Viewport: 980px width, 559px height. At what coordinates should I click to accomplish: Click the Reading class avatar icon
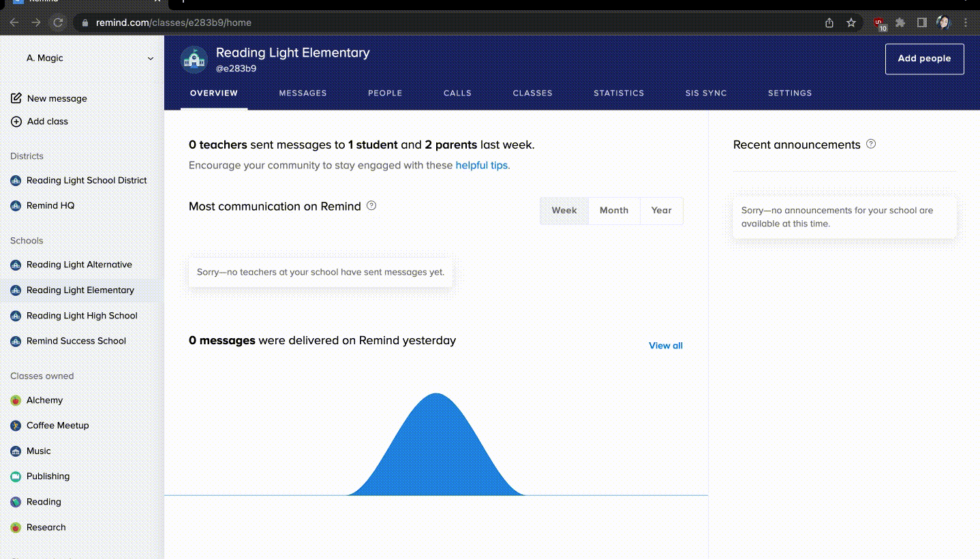[16, 502]
